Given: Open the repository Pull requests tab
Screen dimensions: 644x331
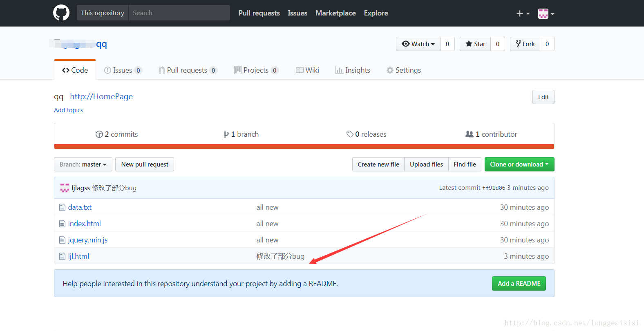Looking at the screenshot, I should click(188, 70).
